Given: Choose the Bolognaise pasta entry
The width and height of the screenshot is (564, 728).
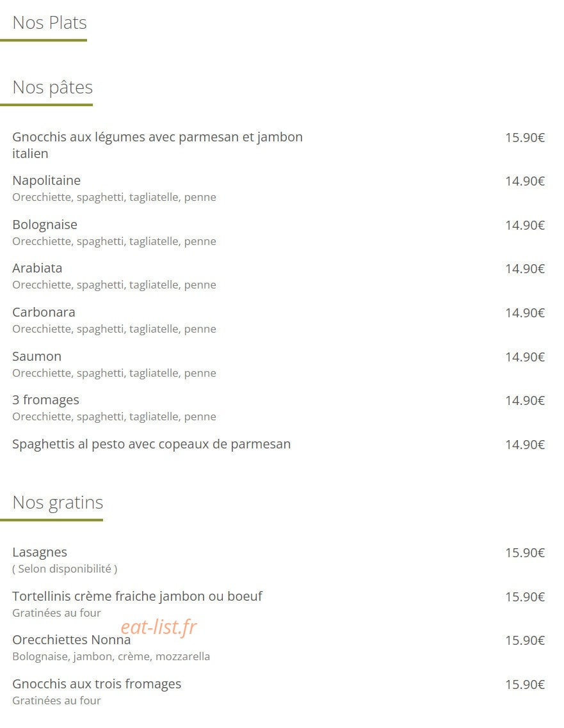Looking at the screenshot, I should [45, 225].
